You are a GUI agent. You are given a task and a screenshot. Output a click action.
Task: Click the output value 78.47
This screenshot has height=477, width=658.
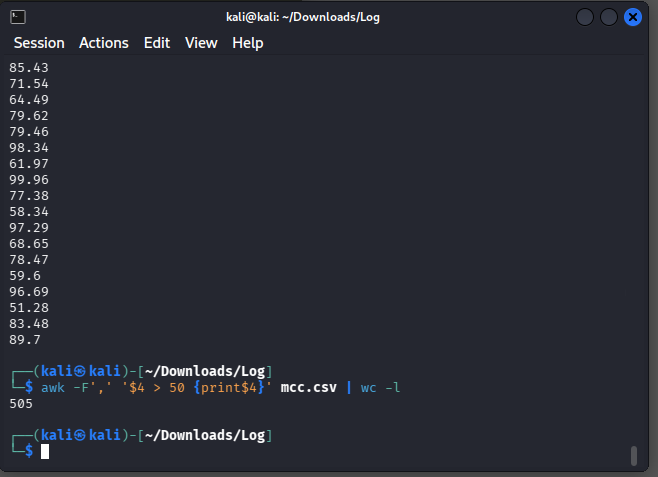click(29, 259)
